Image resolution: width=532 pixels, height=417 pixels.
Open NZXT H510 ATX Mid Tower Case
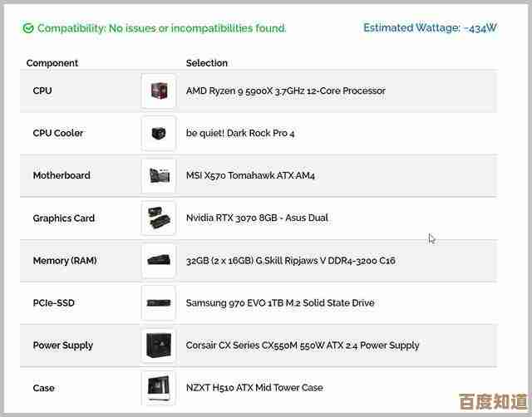(x=254, y=388)
